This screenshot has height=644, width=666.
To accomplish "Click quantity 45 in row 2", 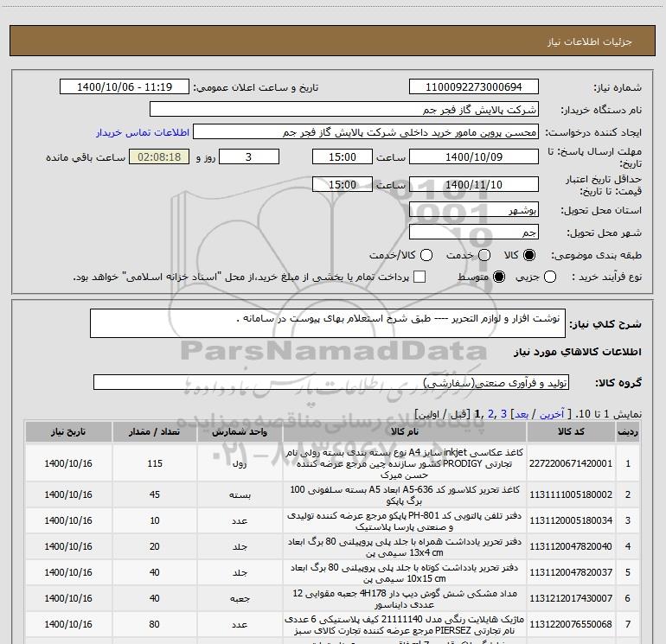I will [x=155, y=494].
